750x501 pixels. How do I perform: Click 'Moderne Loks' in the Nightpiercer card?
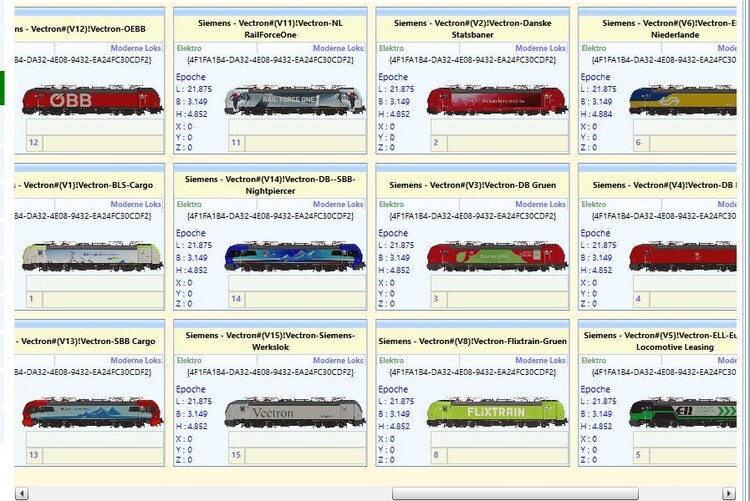[x=338, y=204]
